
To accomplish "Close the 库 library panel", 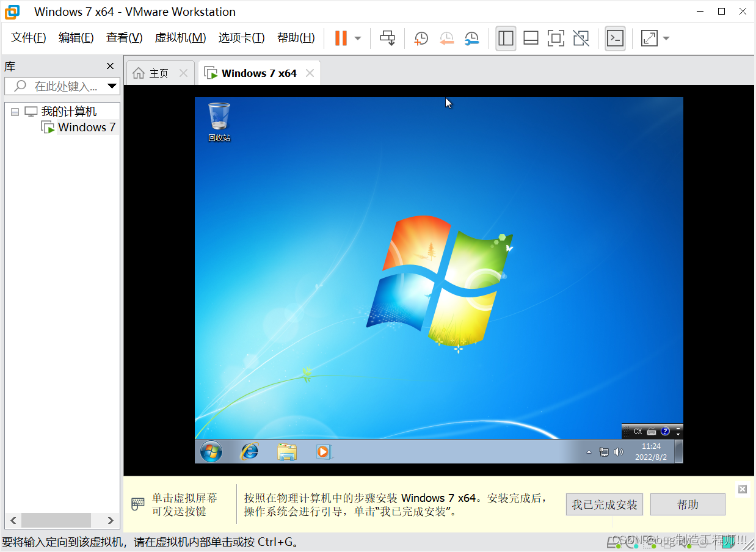I will pos(111,66).
